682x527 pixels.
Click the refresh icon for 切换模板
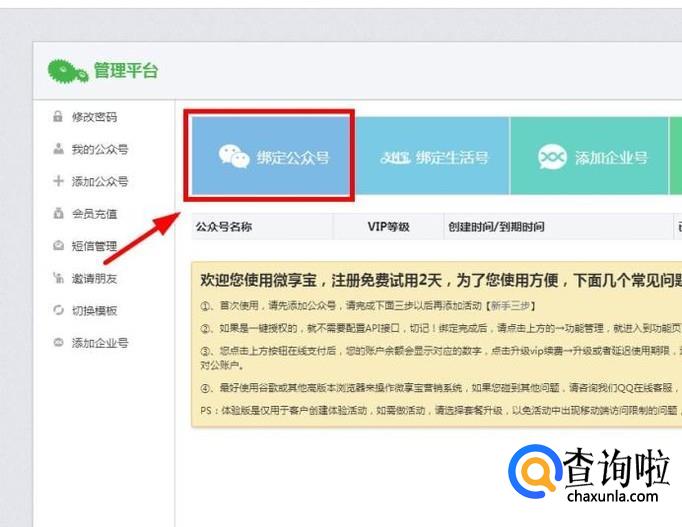tap(58, 310)
